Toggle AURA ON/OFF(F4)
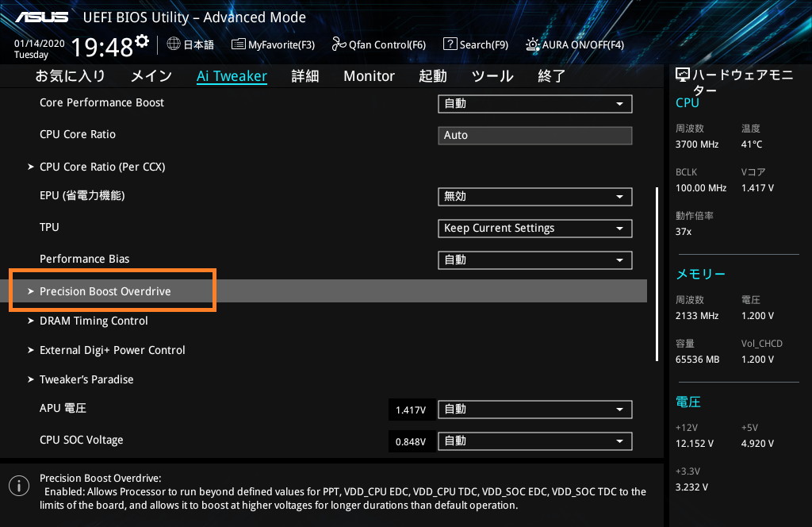The height and width of the screenshot is (527, 812). (x=575, y=44)
